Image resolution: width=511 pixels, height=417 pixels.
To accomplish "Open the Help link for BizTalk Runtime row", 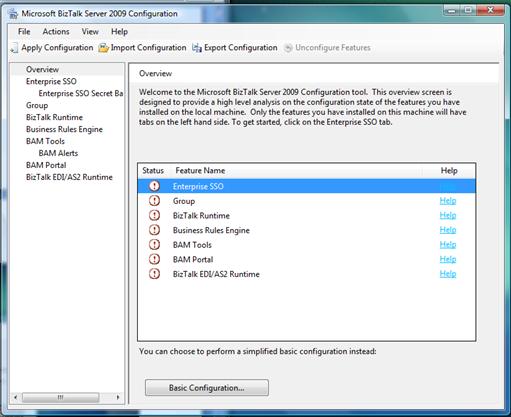I will pyautogui.click(x=448, y=215).
